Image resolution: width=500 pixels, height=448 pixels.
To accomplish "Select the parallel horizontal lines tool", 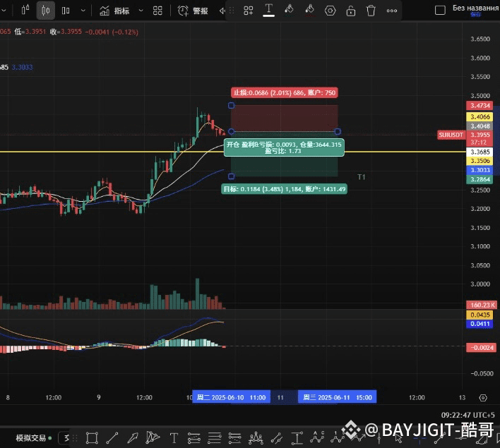I will pyautogui.click(x=214, y=438).
